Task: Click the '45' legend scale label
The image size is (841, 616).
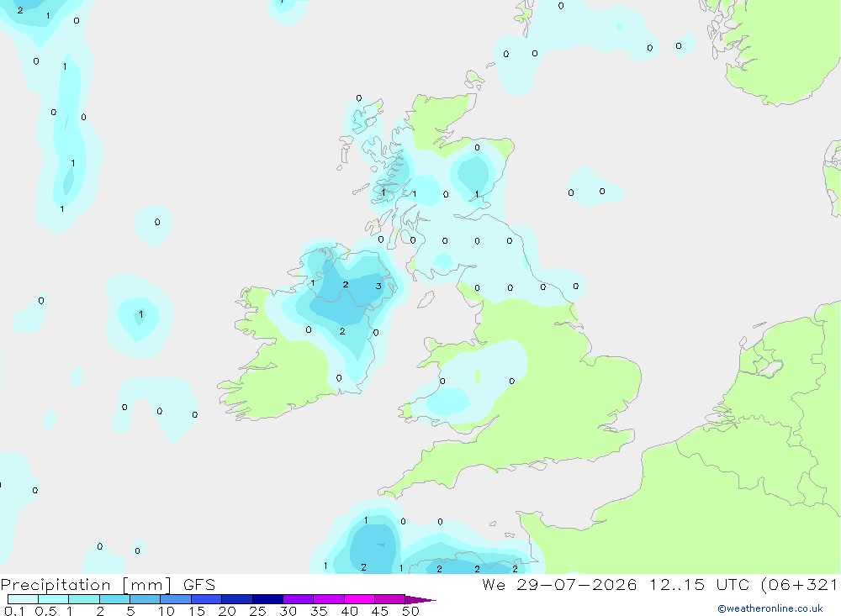Action: 380,611
